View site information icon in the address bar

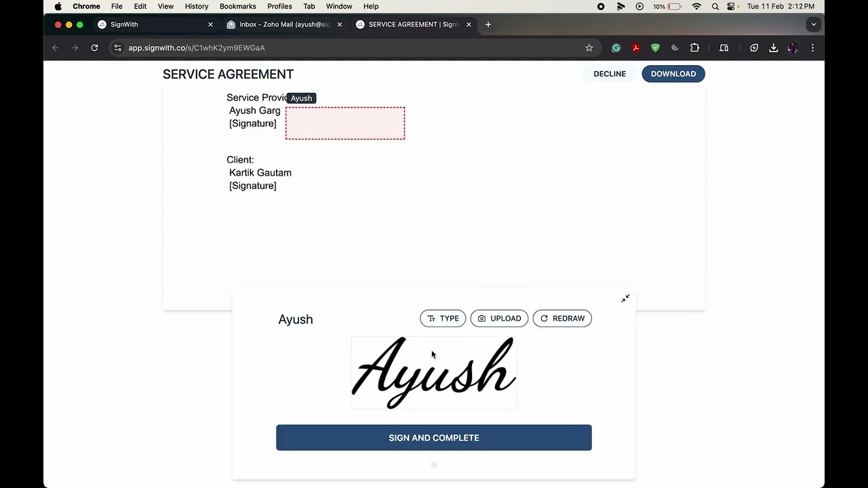click(117, 47)
